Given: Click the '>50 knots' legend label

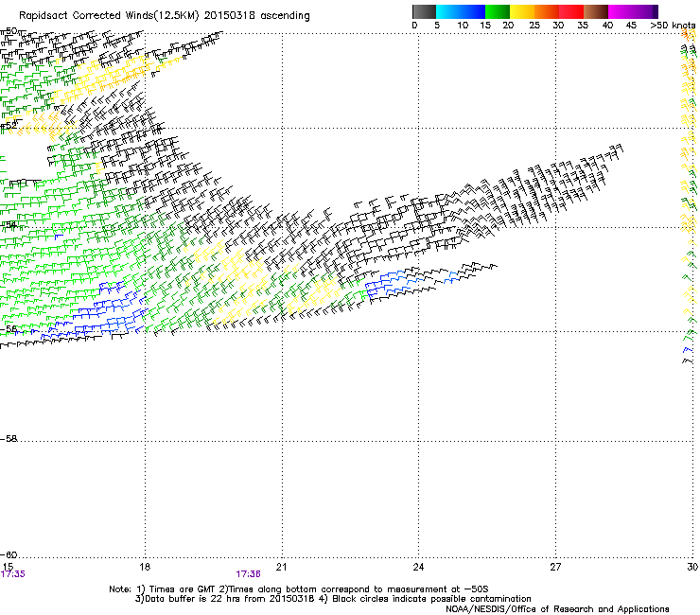Looking at the screenshot, I should (x=673, y=26).
